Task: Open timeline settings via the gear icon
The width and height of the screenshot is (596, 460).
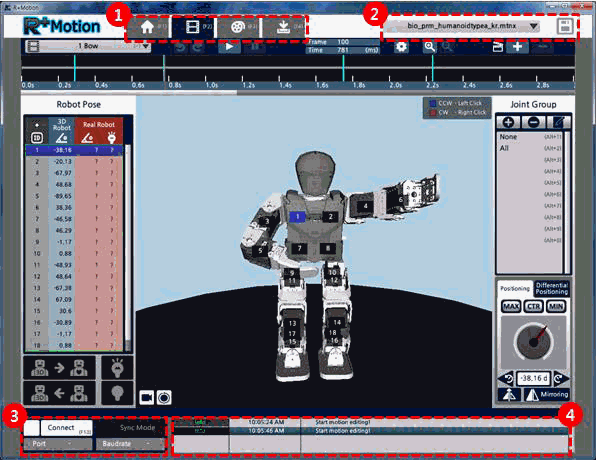Action: (x=401, y=47)
